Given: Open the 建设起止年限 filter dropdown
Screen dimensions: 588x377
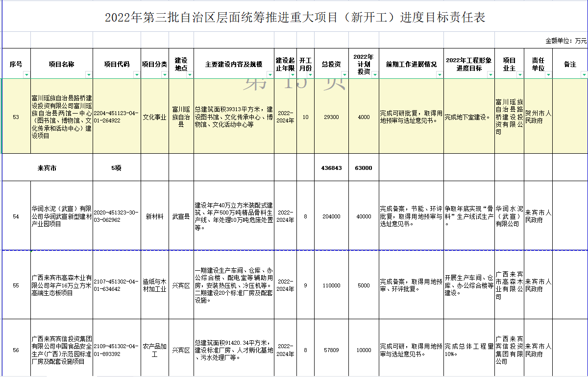Looking at the screenshot, I should tap(293, 75).
